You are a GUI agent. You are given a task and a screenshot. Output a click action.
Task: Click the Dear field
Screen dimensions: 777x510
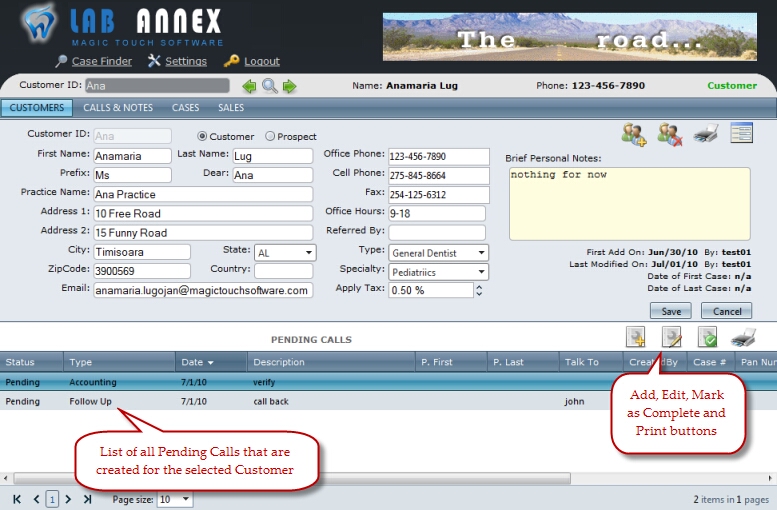pyautogui.click(x=273, y=175)
